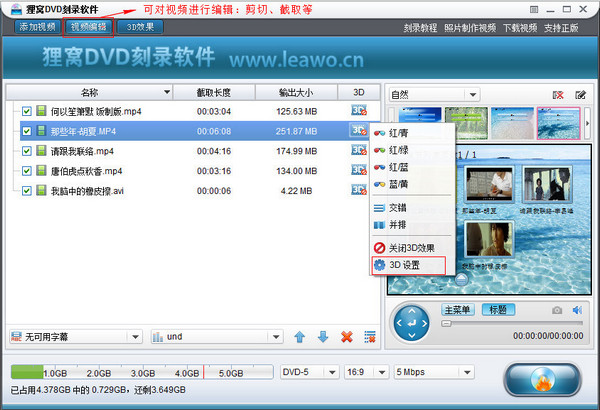The height and width of the screenshot is (410, 600).
Task: Open the und audio track dropdown
Action: click(x=217, y=337)
